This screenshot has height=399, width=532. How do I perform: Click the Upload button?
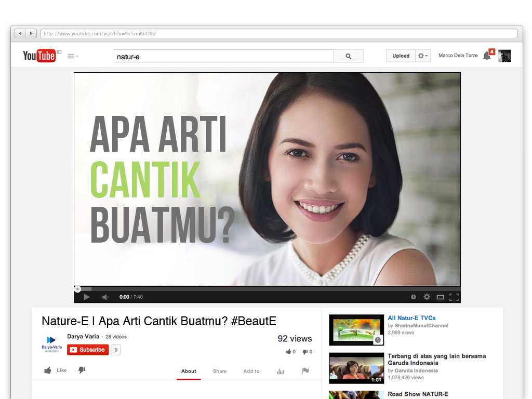click(x=401, y=56)
